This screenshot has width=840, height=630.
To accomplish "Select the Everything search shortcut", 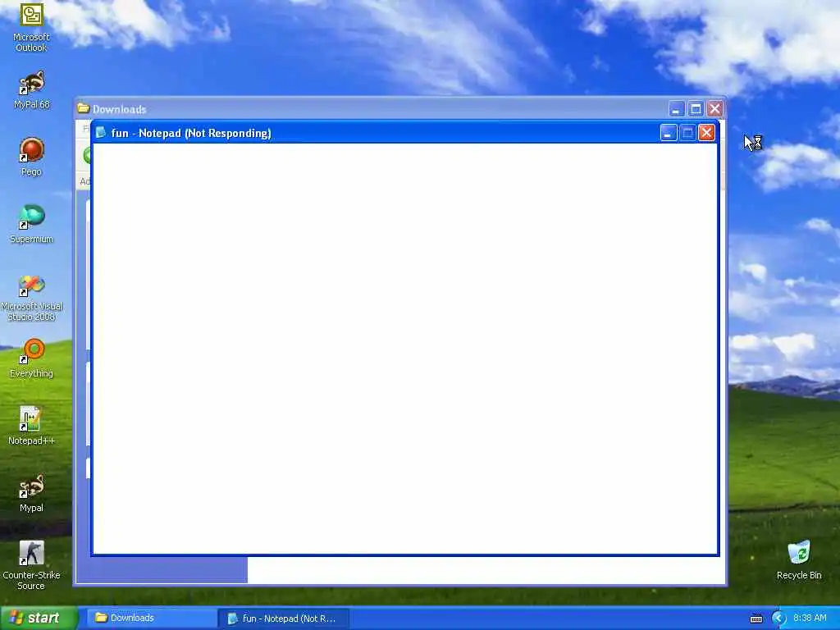I will tap(31, 358).
